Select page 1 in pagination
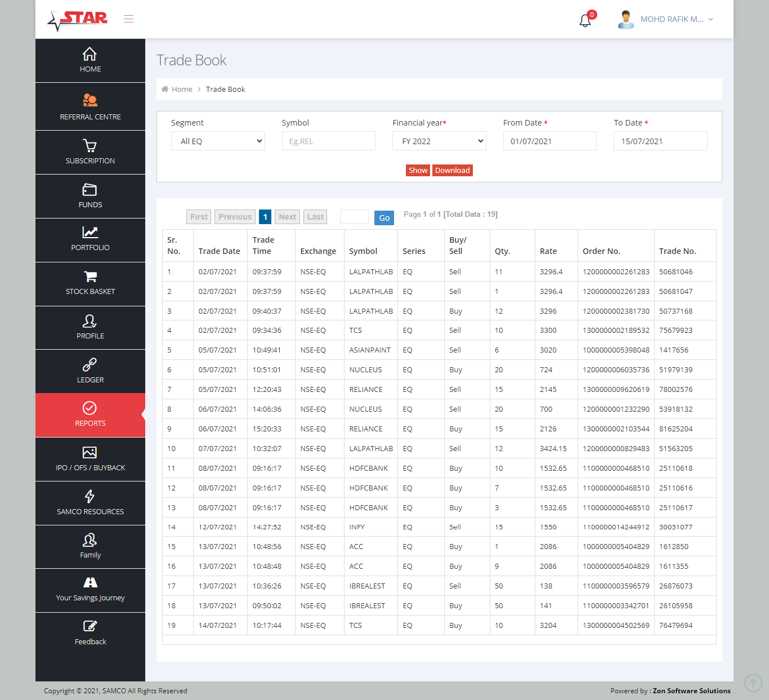Viewport: 769px width, 700px height. [265, 217]
